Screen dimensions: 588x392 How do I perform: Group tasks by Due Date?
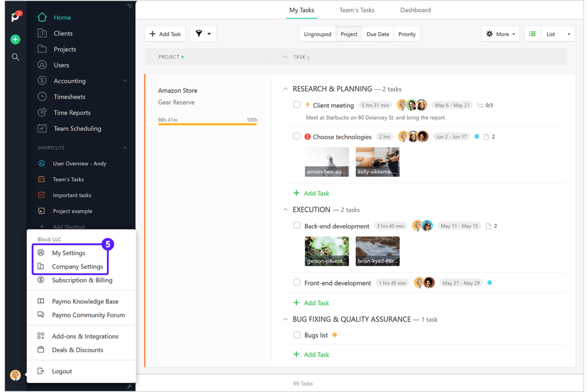pos(378,34)
